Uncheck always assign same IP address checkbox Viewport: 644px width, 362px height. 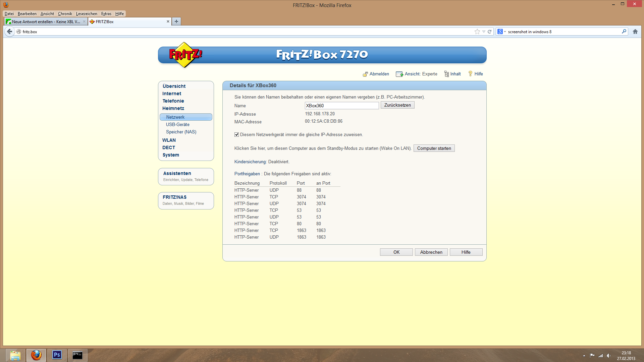click(x=236, y=135)
